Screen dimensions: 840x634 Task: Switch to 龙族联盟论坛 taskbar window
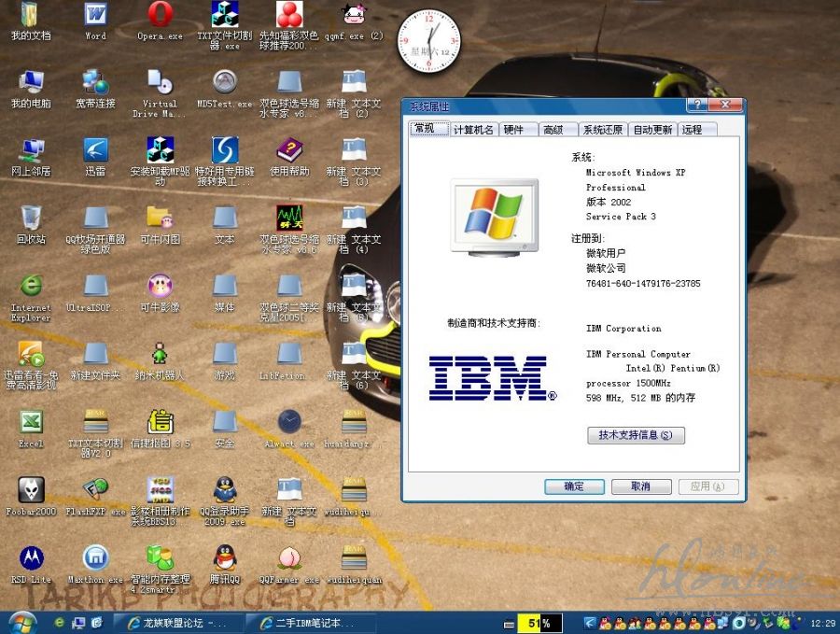[178, 624]
